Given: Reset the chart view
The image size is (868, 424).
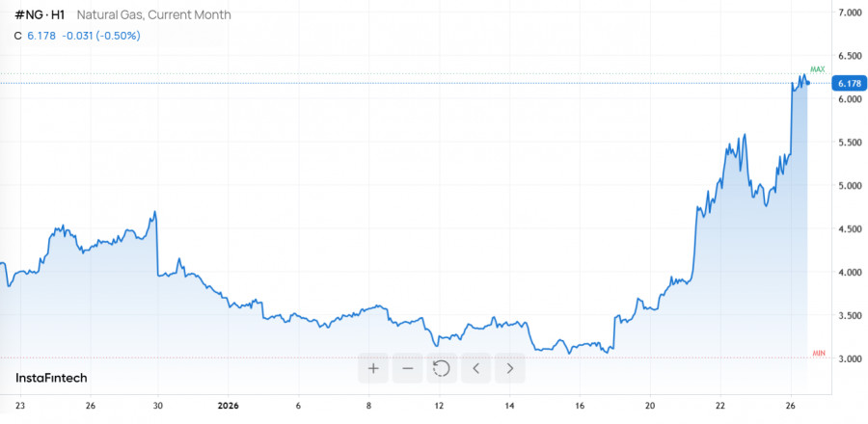Looking at the screenshot, I should tap(442, 367).
